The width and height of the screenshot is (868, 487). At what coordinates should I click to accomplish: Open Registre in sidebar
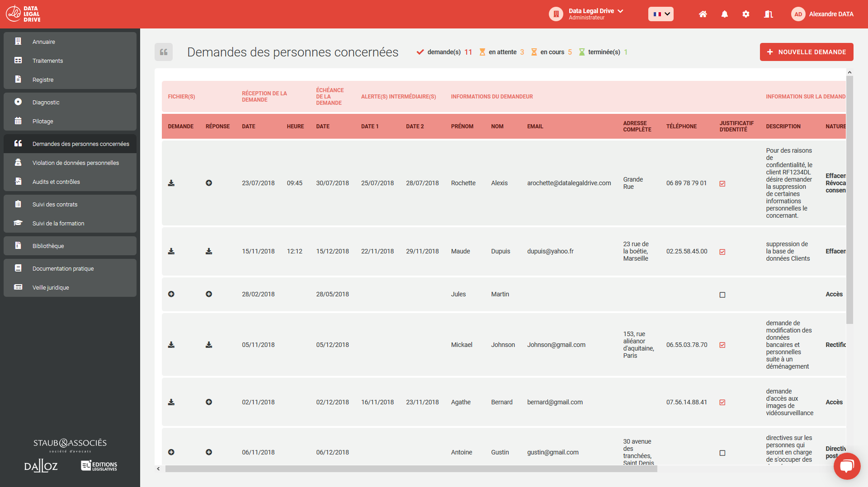point(70,80)
